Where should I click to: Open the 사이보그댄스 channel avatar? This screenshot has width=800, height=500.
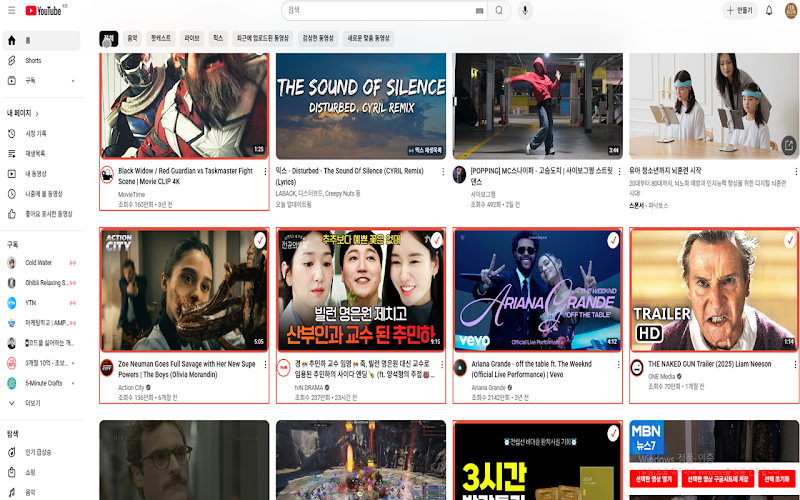coord(459,174)
